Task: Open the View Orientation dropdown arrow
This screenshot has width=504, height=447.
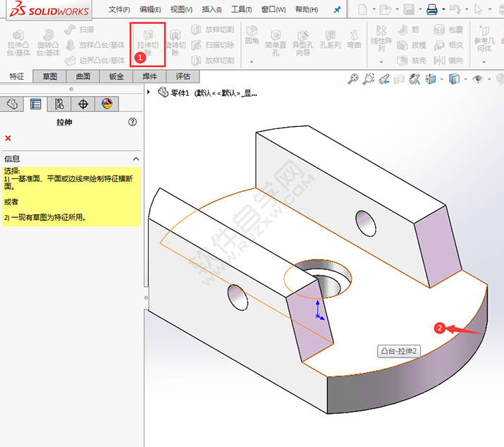Action: (x=442, y=79)
